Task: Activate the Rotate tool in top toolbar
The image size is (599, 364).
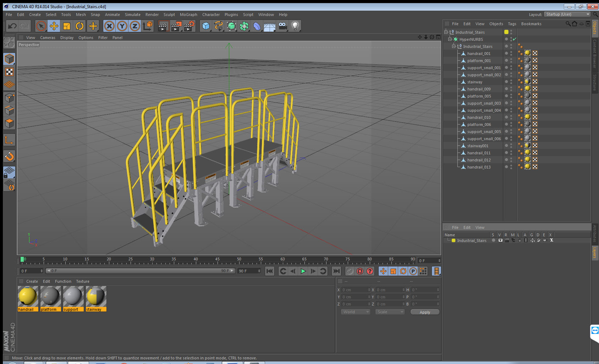Action: [79, 26]
